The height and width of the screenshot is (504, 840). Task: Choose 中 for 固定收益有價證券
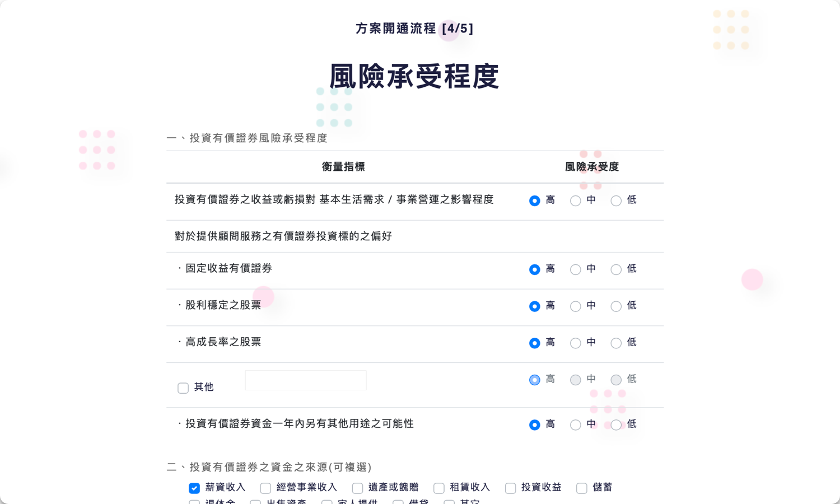575,270
